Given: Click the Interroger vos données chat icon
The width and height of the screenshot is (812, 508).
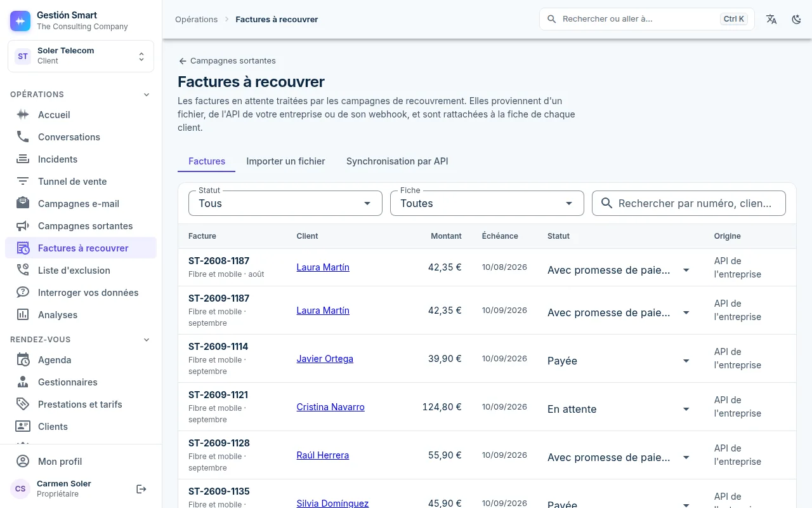Looking at the screenshot, I should pyautogui.click(x=23, y=293).
